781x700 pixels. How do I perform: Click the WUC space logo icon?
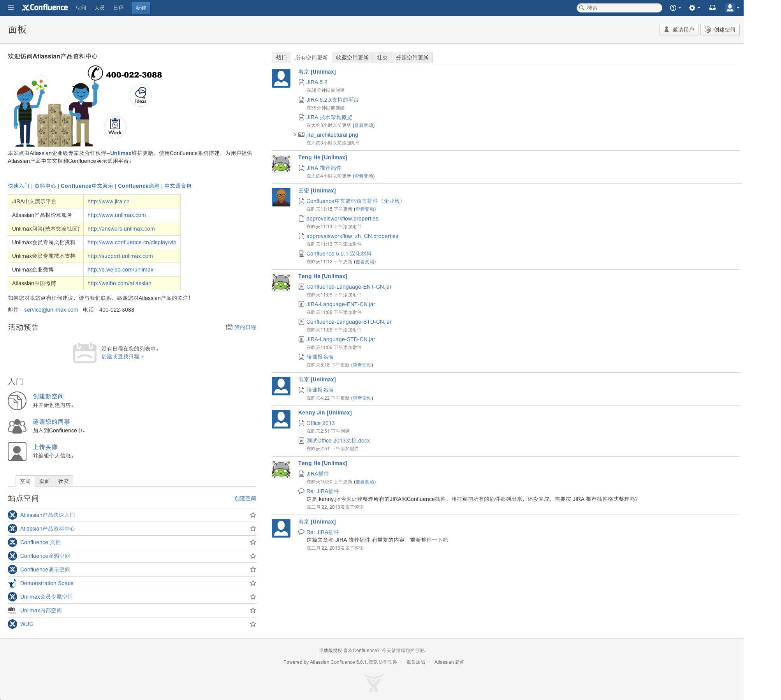(x=12, y=624)
